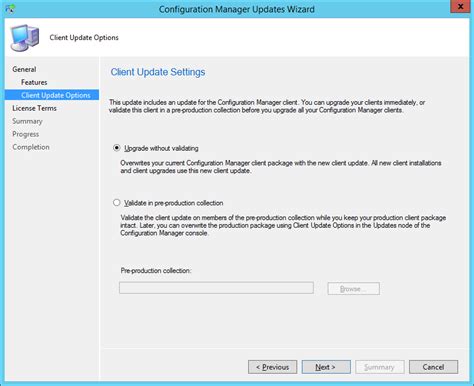The height and width of the screenshot is (386, 474).
Task: Click the Configuration Manager Updates Wizard title text
Action: [x=237, y=9]
